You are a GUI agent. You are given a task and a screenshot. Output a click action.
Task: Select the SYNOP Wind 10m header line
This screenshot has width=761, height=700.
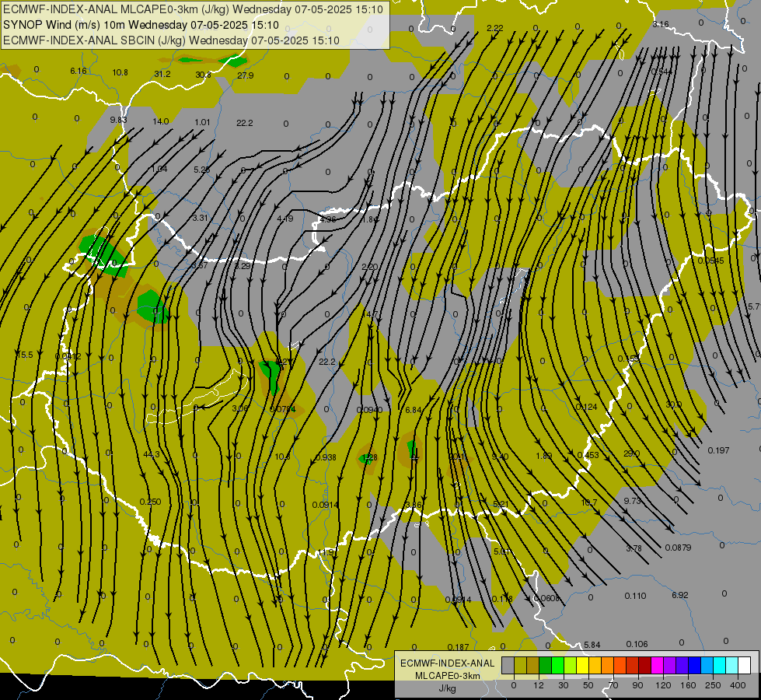[x=141, y=25]
